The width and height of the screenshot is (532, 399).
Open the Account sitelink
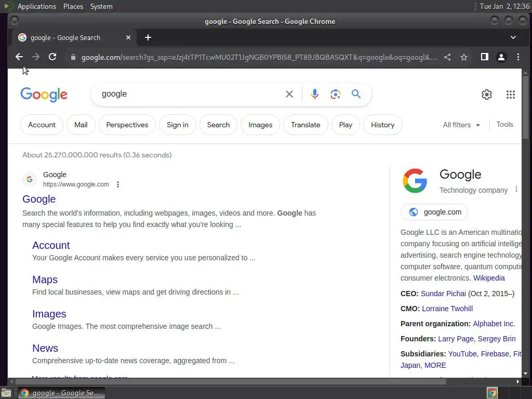pos(51,245)
